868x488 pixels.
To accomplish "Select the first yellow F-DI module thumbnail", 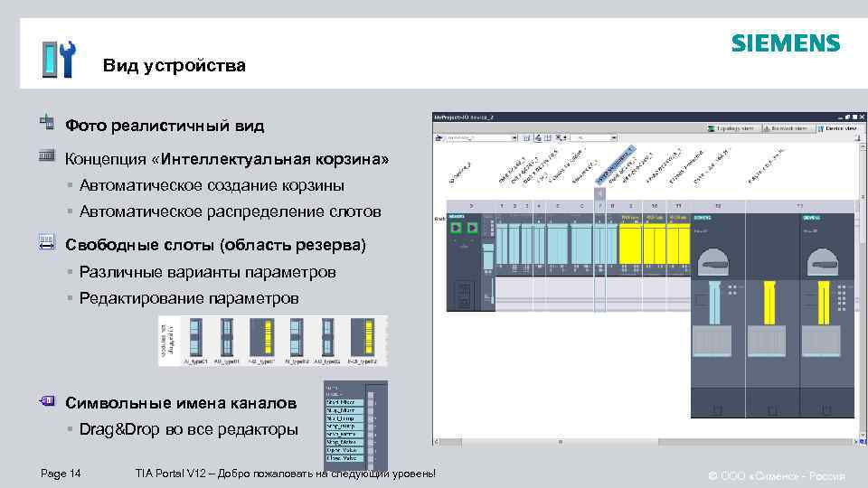I will (x=261, y=337).
